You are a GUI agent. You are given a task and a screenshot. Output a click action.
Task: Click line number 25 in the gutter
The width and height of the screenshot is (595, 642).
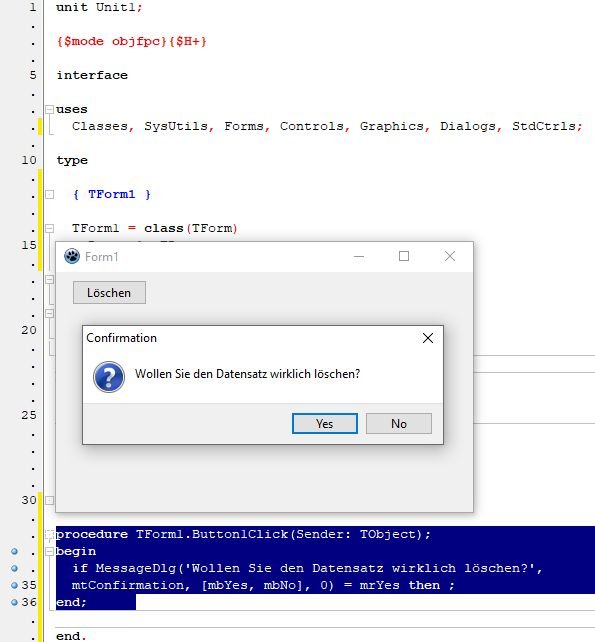coord(29,415)
